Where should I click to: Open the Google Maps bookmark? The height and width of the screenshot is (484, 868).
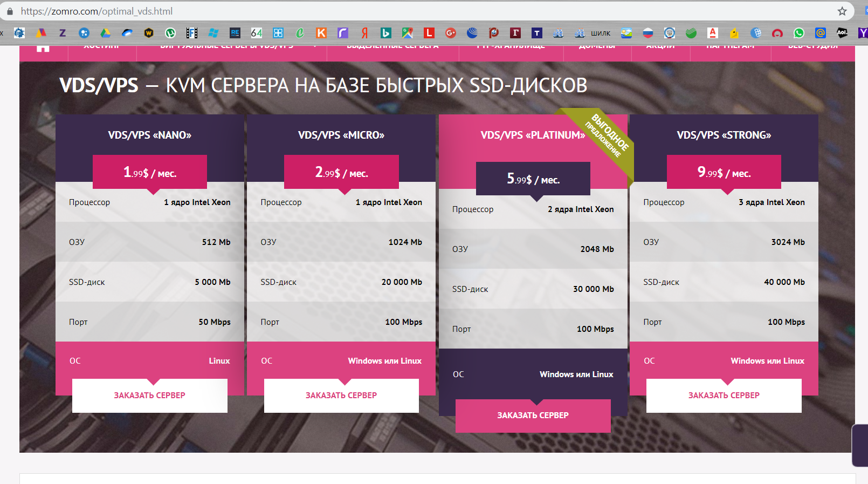click(x=408, y=33)
